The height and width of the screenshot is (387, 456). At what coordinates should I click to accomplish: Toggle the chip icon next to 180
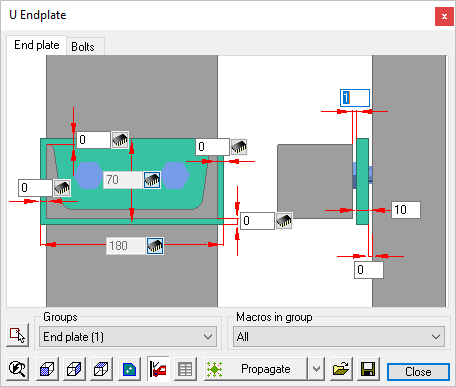[155, 246]
